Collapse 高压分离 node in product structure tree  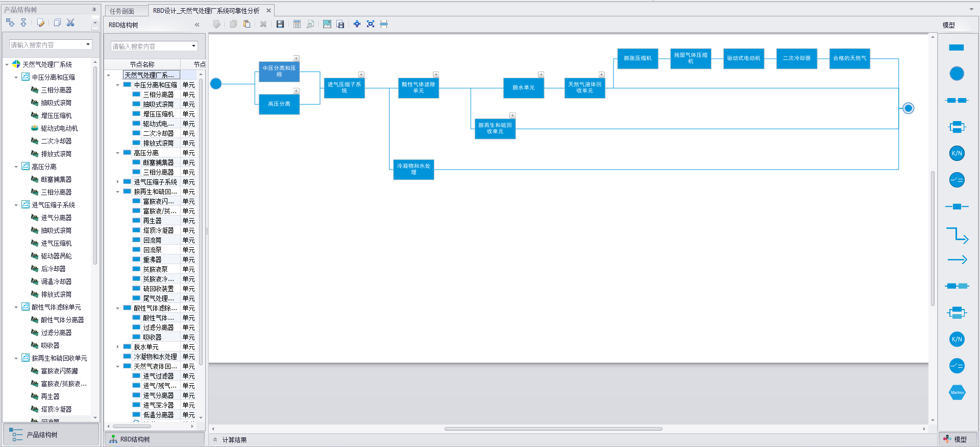click(16, 167)
